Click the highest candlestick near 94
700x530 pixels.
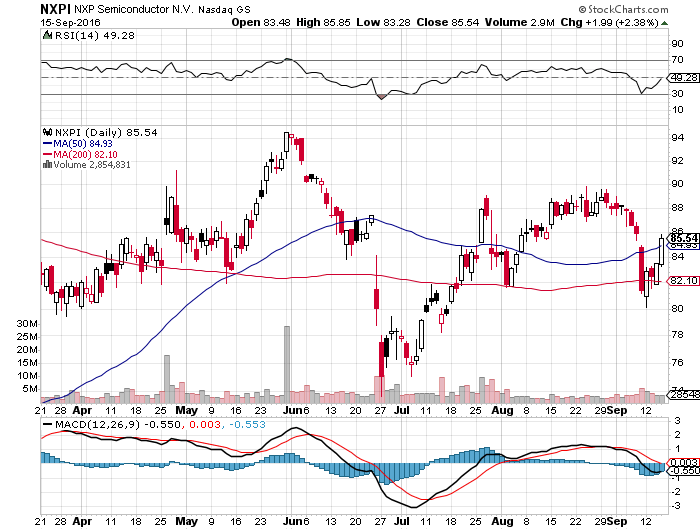click(x=287, y=145)
